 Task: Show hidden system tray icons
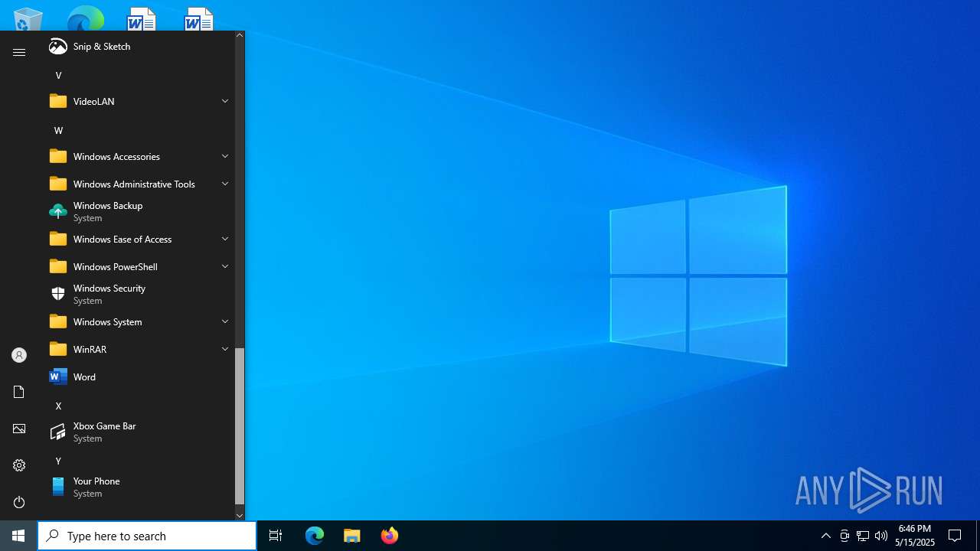click(x=825, y=536)
